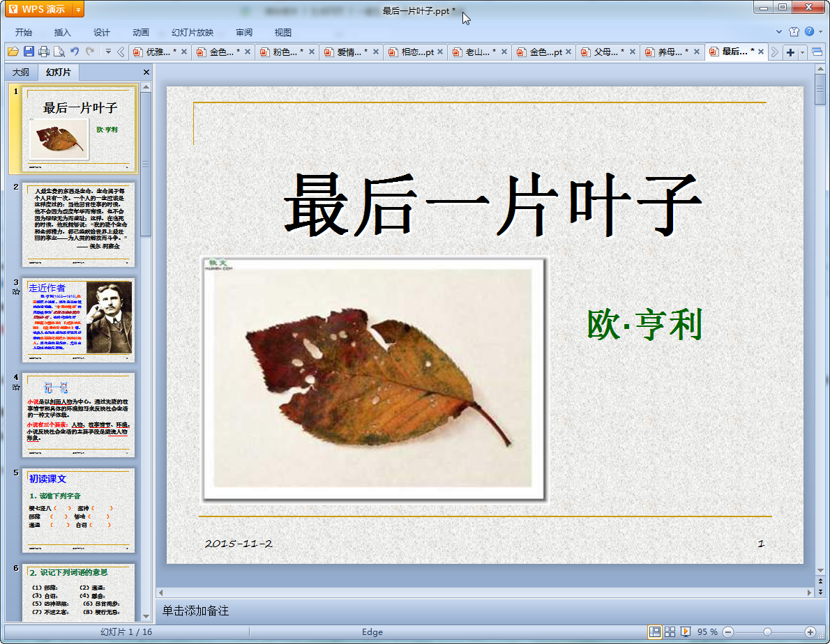Open the 开始 menu tab
Image resolution: width=830 pixels, height=644 pixels.
coord(23,32)
